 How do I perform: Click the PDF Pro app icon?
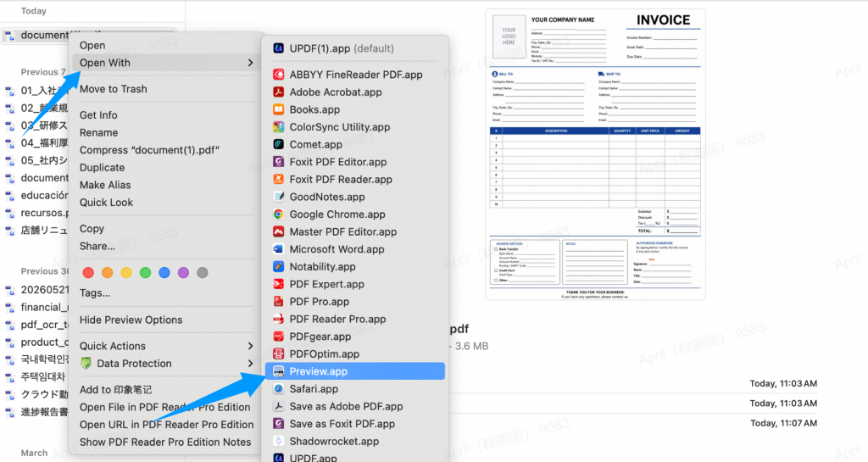pos(278,302)
